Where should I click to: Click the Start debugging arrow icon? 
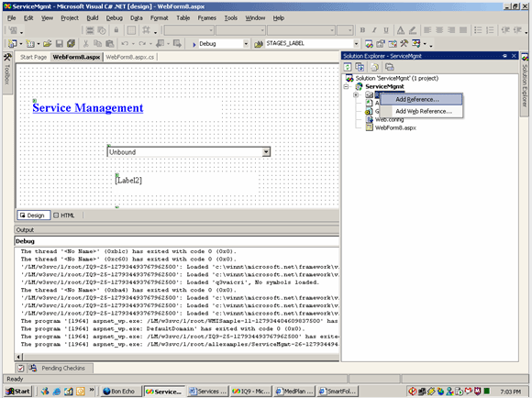point(194,44)
